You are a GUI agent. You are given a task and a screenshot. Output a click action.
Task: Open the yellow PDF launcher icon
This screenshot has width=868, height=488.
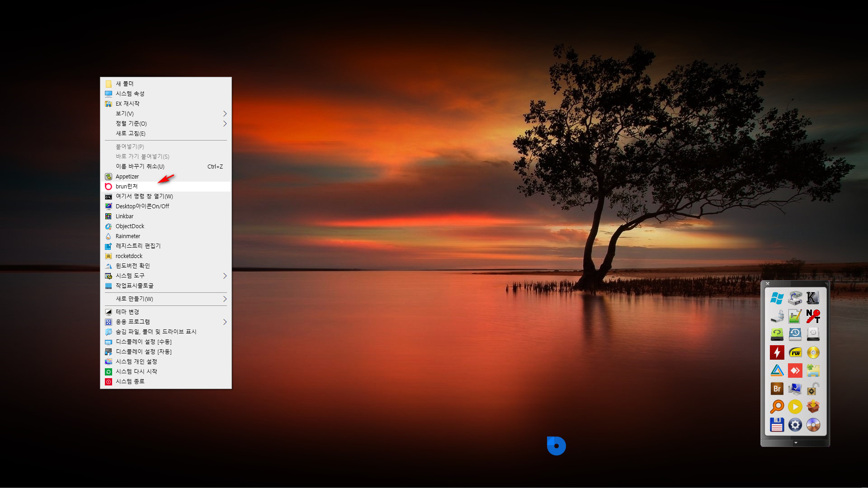pos(795,352)
